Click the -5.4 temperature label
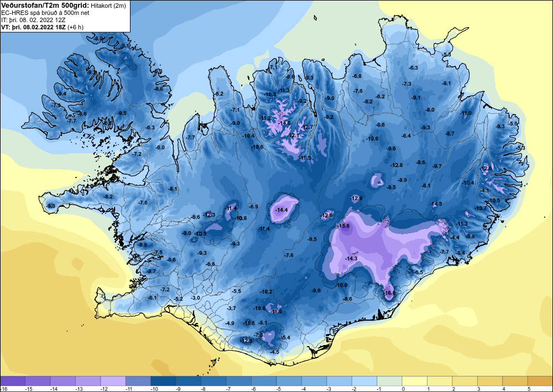This screenshot has height=392, width=553. click(x=285, y=337)
